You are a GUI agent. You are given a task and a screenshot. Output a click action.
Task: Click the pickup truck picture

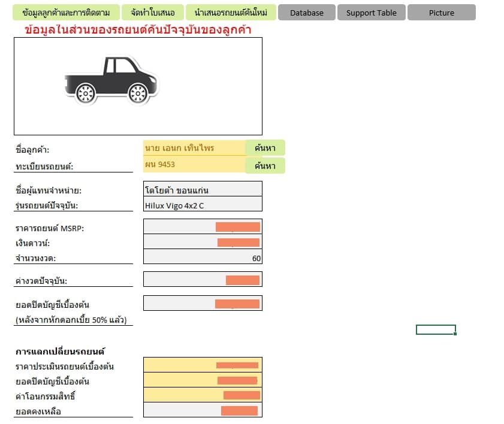pyautogui.click(x=111, y=81)
